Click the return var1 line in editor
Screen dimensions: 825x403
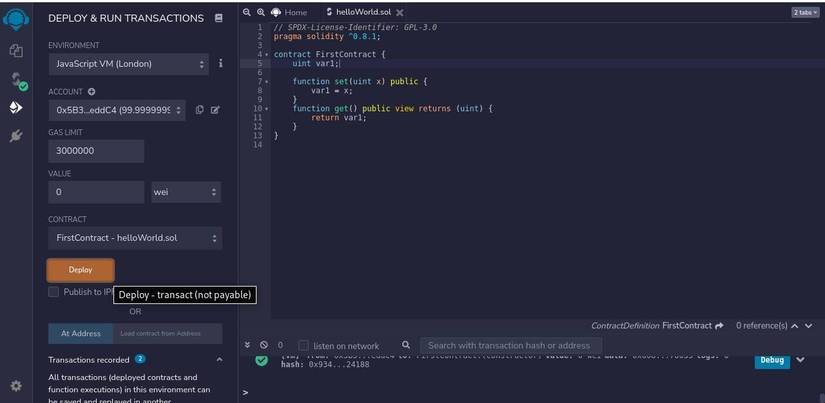pyautogui.click(x=338, y=118)
